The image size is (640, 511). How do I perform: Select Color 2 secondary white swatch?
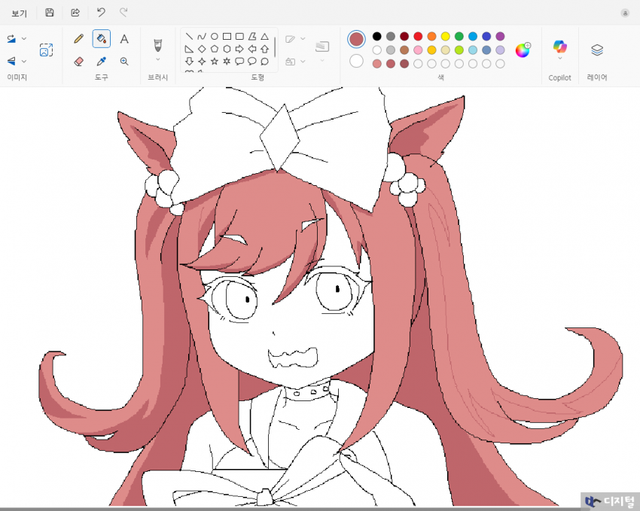[356, 61]
